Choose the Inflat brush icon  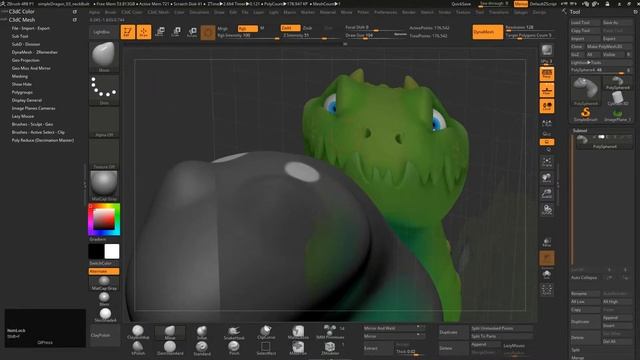coord(202,332)
